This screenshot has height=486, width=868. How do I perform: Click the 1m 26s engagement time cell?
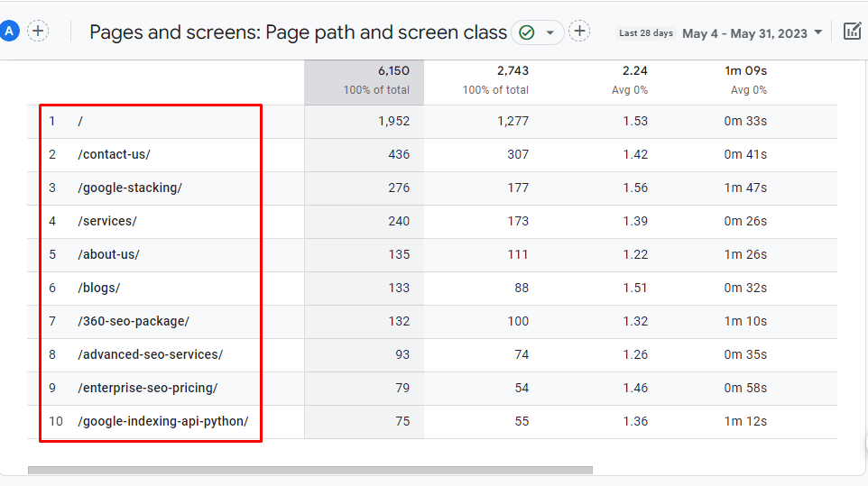tap(745, 254)
